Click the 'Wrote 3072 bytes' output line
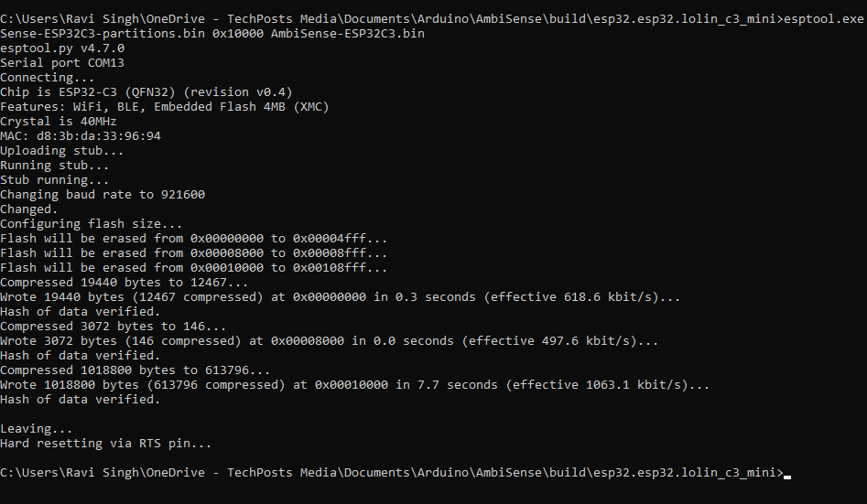This screenshot has height=504, width=867. (329, 341)
